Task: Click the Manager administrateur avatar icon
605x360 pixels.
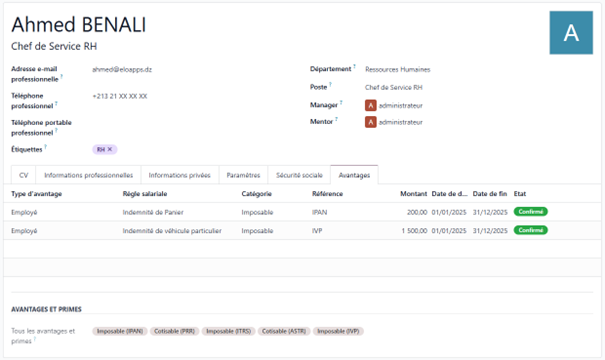Action: (370, 105)
